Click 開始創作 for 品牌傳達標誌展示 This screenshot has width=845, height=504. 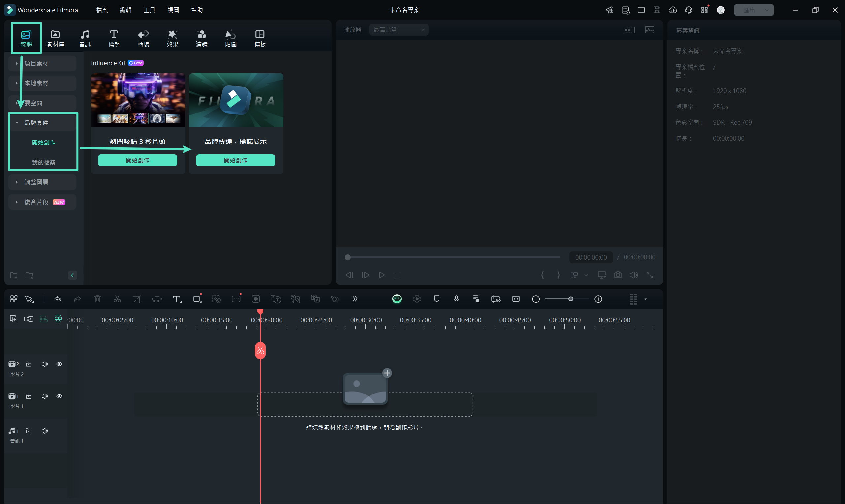coord(236,160)
